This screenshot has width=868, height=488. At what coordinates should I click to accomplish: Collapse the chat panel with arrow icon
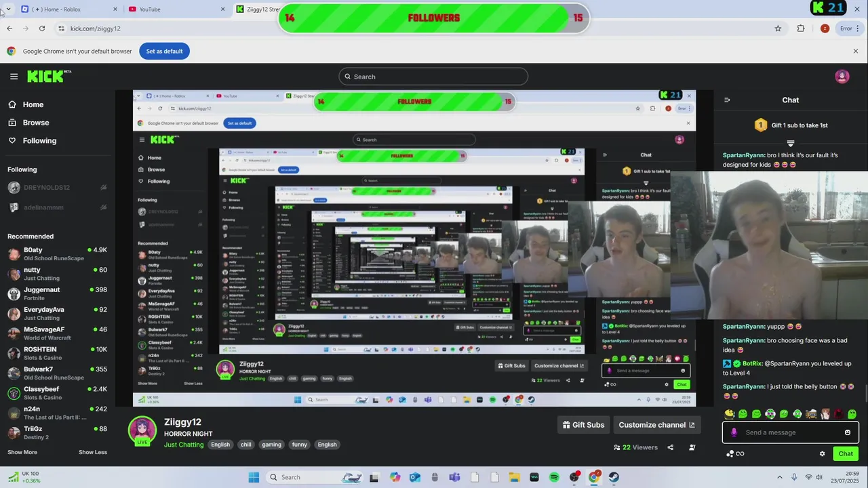coord(727,100)
